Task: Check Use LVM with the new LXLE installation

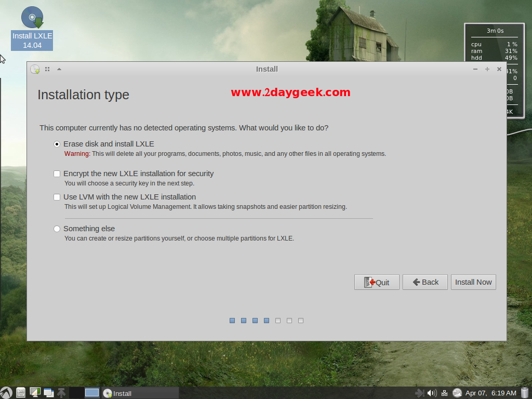Action: point(57,197)
